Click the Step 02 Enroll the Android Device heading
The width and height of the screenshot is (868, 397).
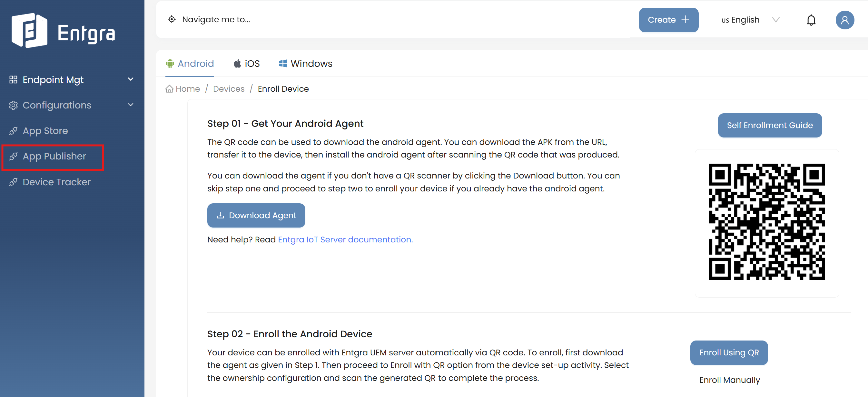coord(290,334)
